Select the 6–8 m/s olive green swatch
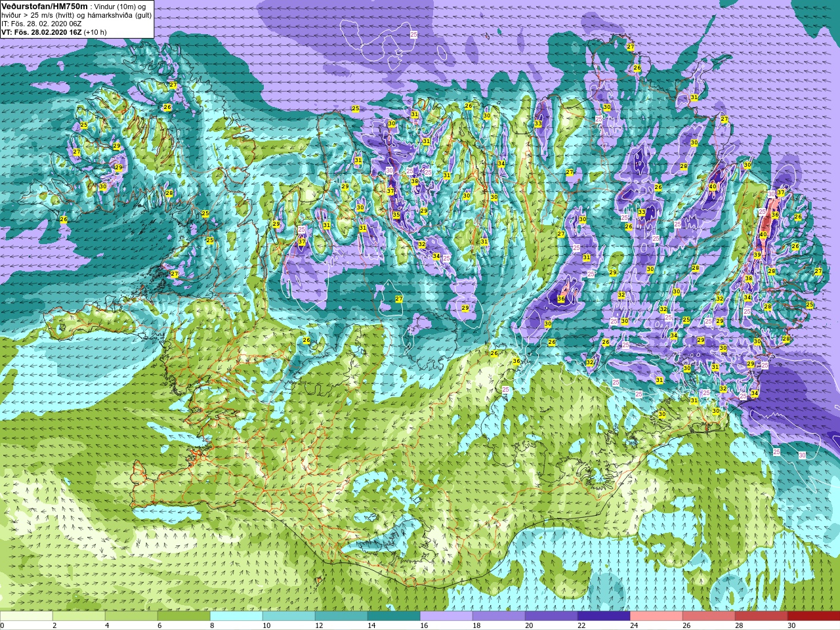This screenshot has height=630, width=840. click(x=184, y=616)
